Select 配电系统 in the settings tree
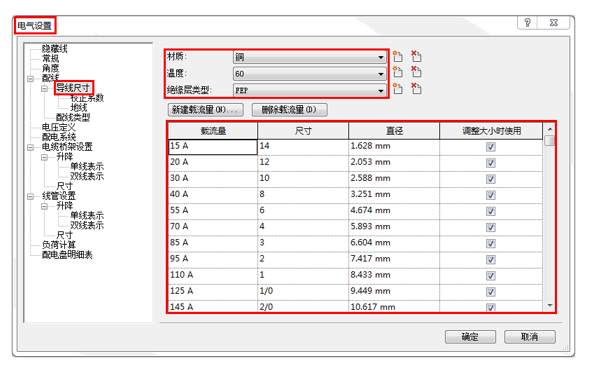This screenshot has height=368, width=591. [x=58, y=137]
